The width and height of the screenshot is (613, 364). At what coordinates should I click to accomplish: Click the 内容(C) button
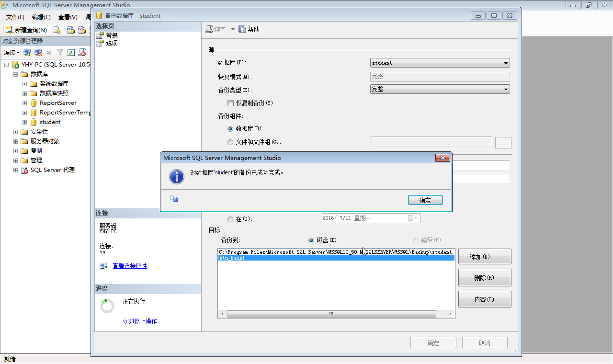(485, 299)
